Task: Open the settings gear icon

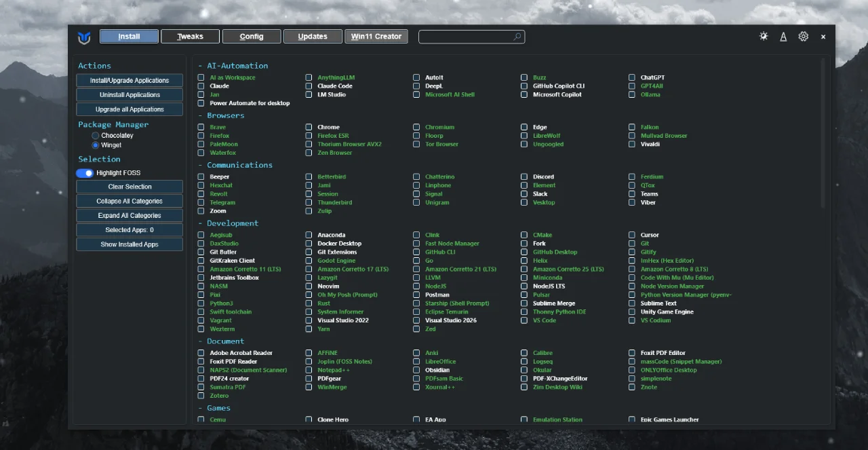Action: click(x=803, y=37)
